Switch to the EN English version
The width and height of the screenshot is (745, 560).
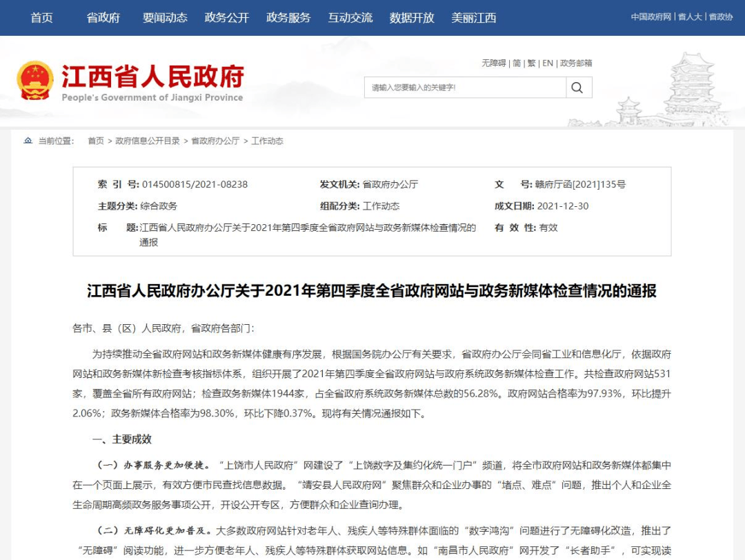pos(547,63)
